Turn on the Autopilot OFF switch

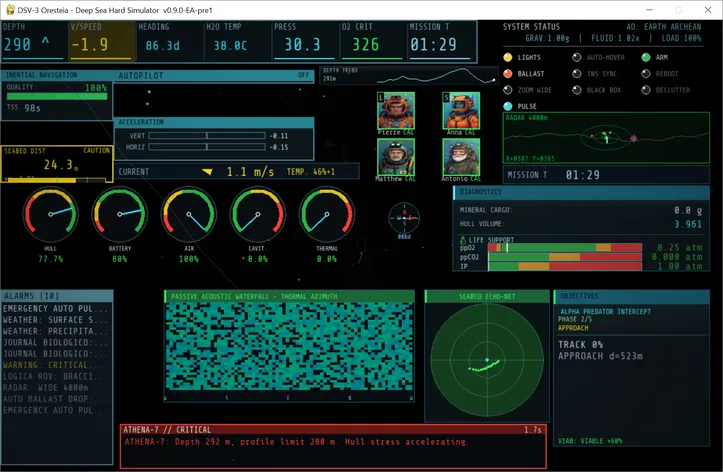303,75
